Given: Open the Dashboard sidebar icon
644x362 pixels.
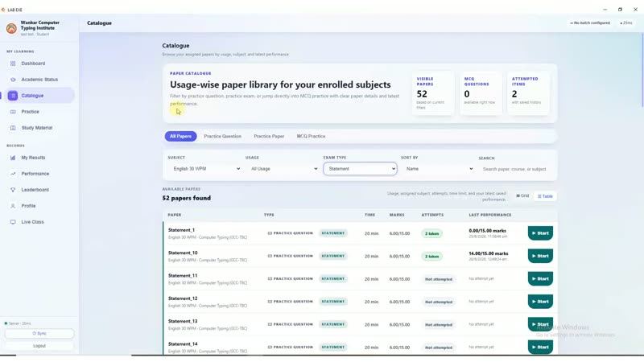Looking at the screenshot, I should [13, 64].
